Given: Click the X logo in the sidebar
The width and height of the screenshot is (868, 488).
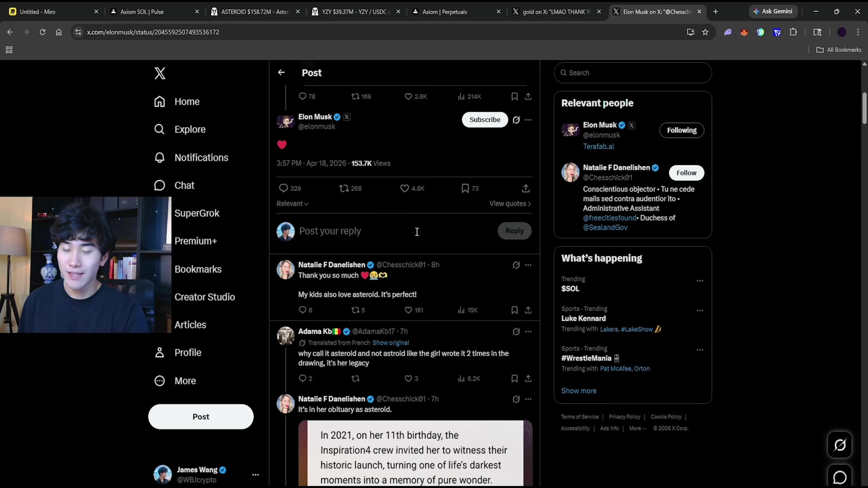Looking at the screenshot, I should pos(160,73).
